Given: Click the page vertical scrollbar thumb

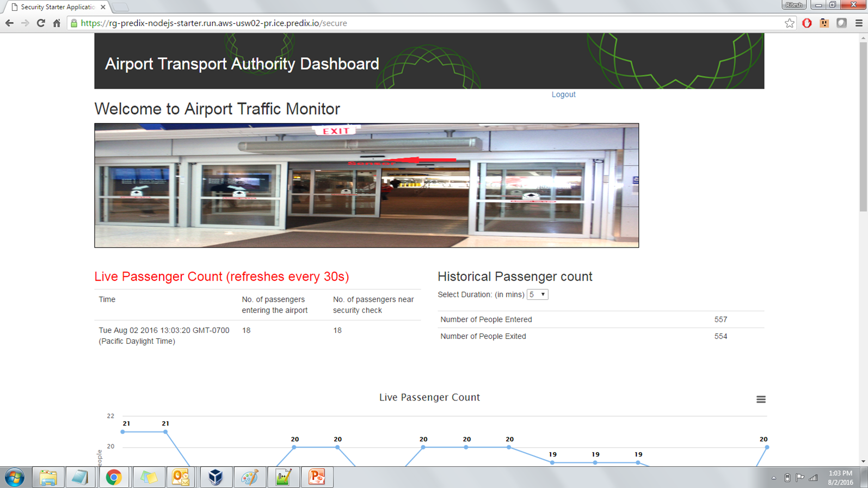Looking at the screenshot, I should point(863,127).
